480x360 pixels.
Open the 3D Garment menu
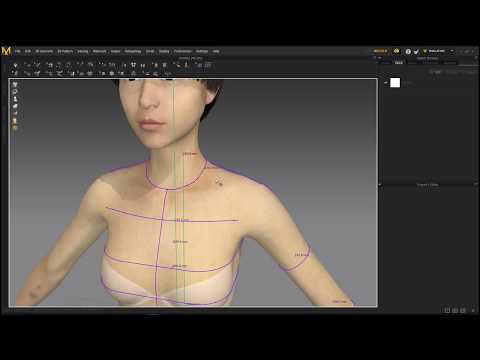(x=44, y=51)
